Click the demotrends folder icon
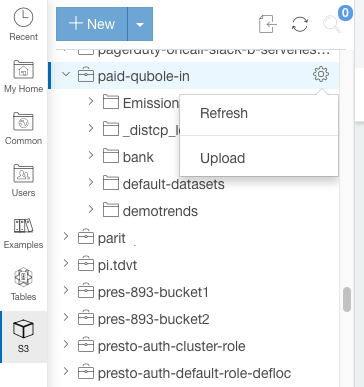 [111, 210]
